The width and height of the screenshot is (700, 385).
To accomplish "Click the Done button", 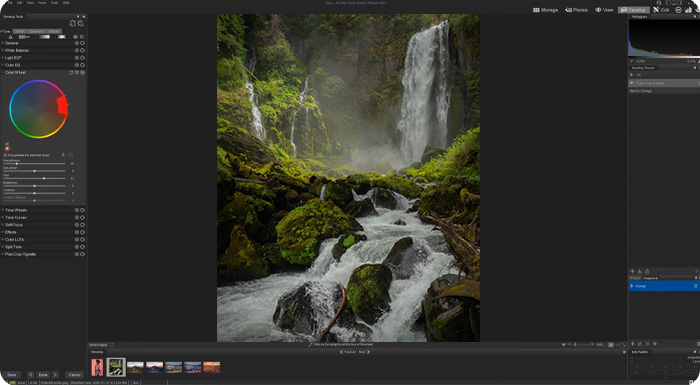I will [x=43, y=375].
